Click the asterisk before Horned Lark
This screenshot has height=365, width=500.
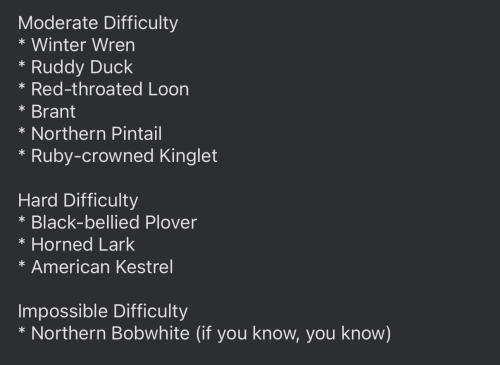point(22,242)
